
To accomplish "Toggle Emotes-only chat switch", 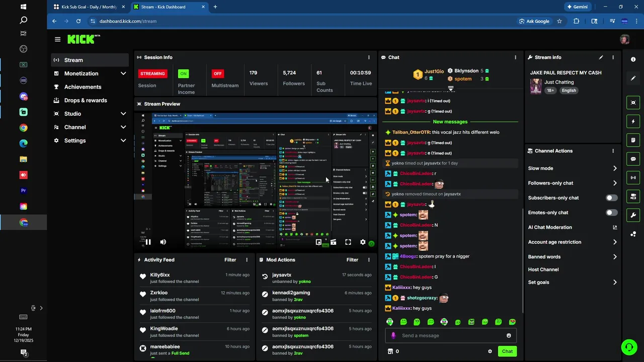I will tap(611, 213).
